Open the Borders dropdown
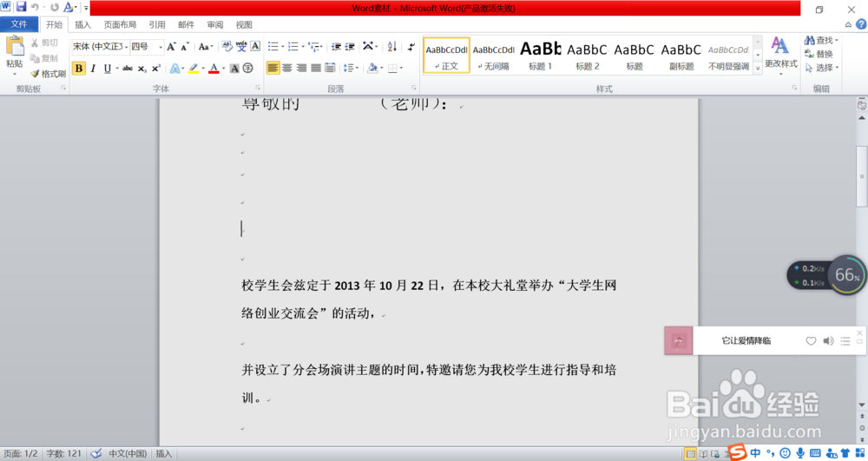Image resolution: width=868 pixels, height=461 pixels. coord(401,68)
